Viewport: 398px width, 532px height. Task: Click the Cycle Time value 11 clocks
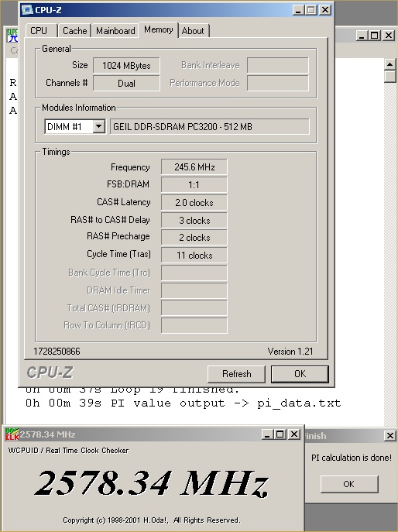pos(194,255)
